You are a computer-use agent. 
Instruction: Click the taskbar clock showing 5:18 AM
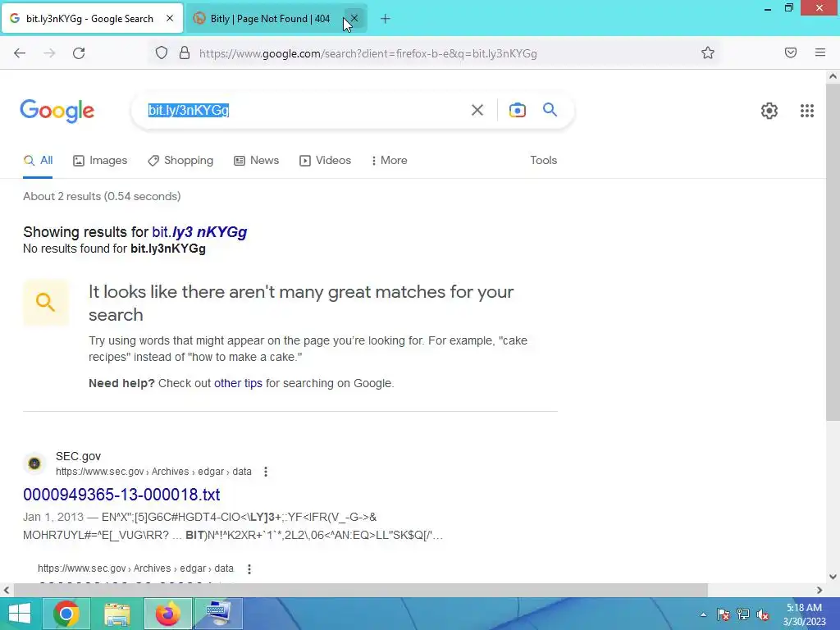click(804, 614)
